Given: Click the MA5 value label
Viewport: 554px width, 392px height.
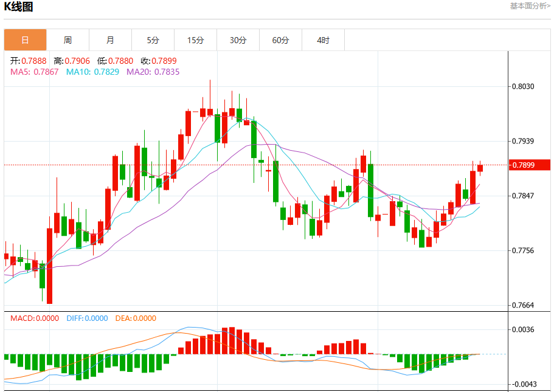Looking at the screenshot, I should point(34,72).
